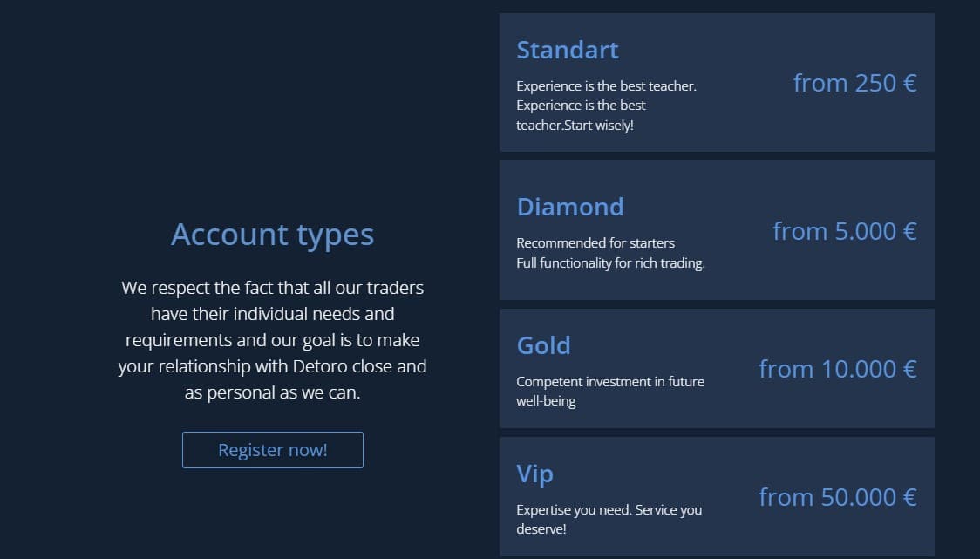Screen dimensions: 980x559
Task: Click the 'Start wisely!' text
Action: (x=598, y=125)
